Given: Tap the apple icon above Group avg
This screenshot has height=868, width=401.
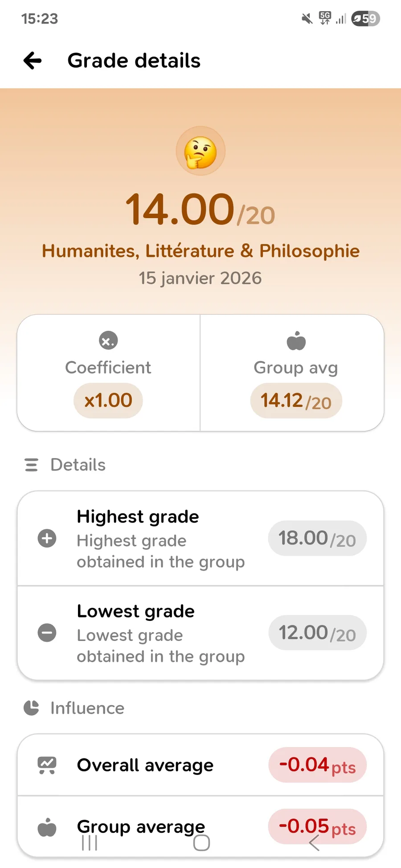Looking at the screenshot, I should (296, 341).
